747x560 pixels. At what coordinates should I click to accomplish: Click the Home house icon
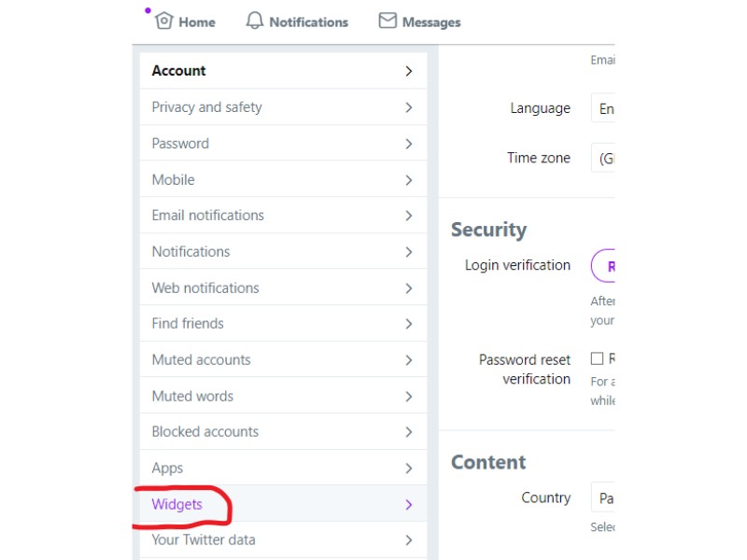tap(163, 21)
